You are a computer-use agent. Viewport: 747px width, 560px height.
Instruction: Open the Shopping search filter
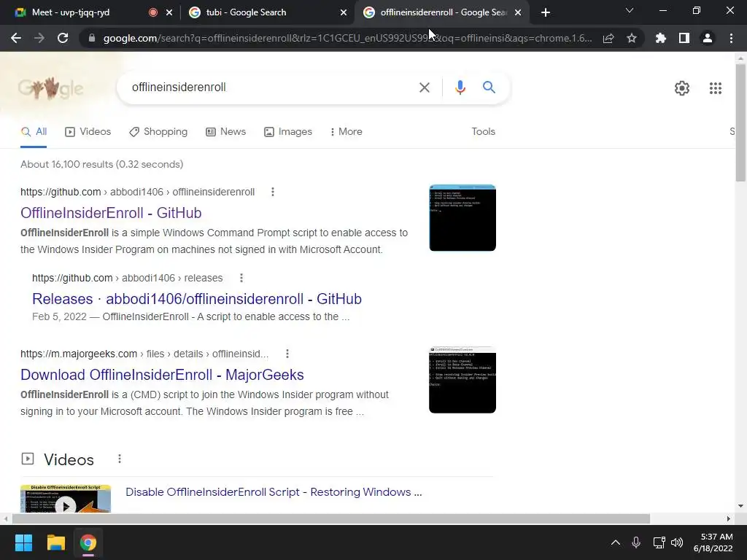click(x=158, y=131)
